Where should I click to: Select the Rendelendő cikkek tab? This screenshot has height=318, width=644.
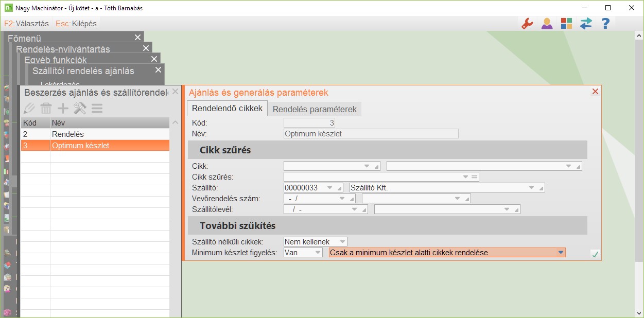click(227, 109)
